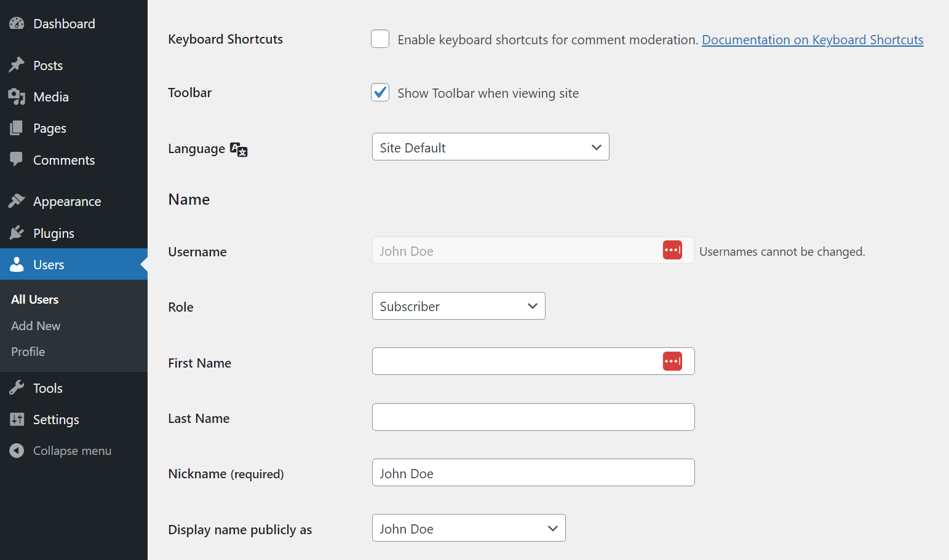Switch to All Users
This screenshot has height=560, width=949.
tap(34, 299)
